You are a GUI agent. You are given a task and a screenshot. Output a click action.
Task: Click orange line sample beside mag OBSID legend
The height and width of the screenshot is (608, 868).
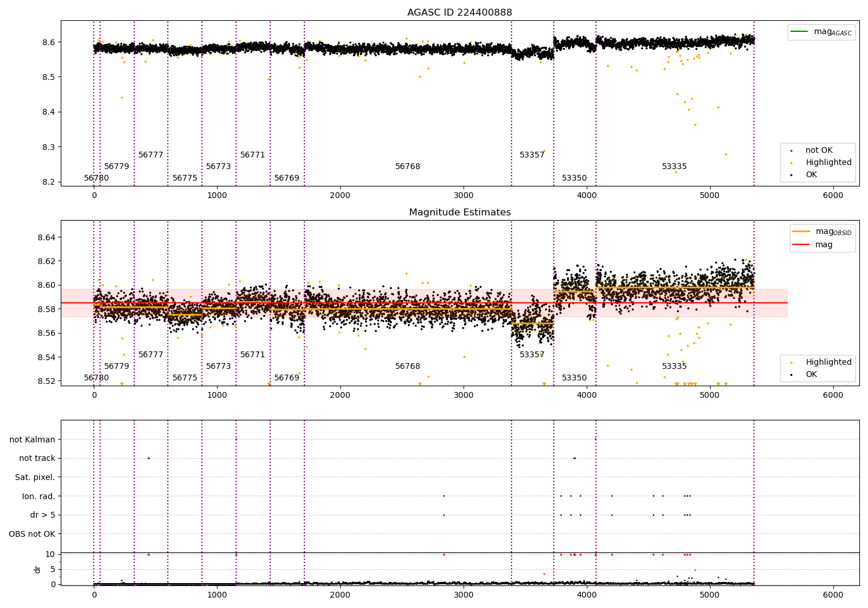point(801,232)
